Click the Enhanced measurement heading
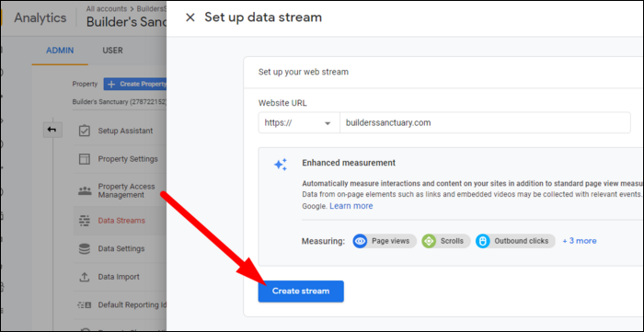Viewport: 644px width, 332px height. (349, 163)
